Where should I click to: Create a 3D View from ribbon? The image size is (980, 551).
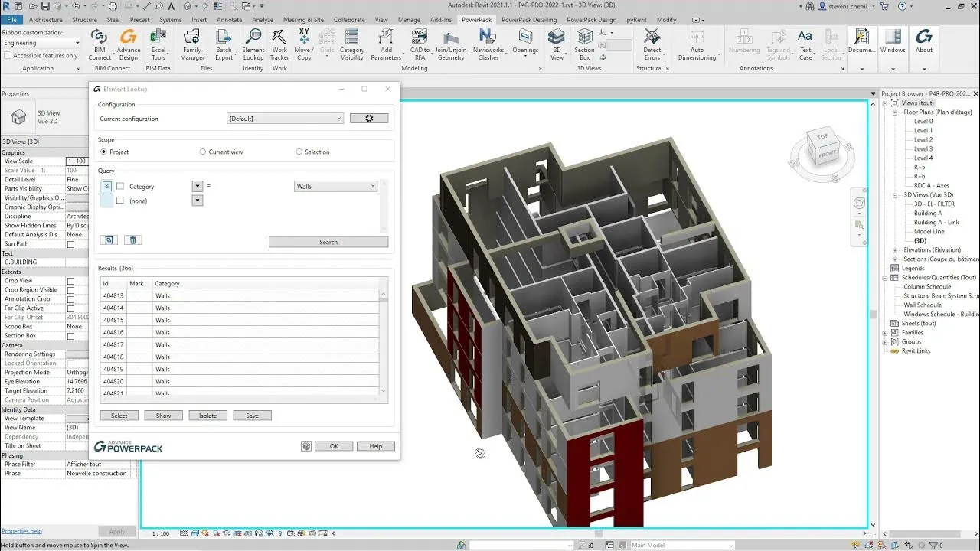coord(557,45)
